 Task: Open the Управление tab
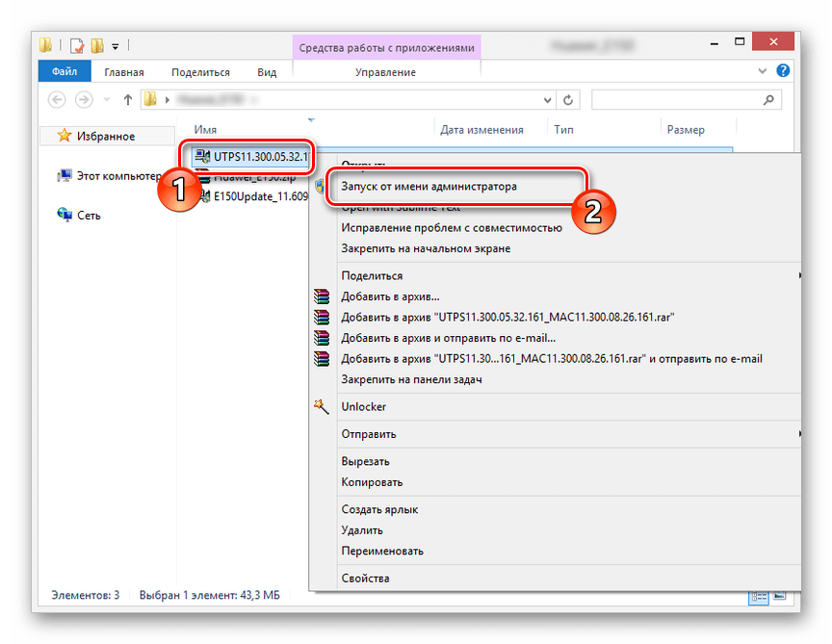(385, 72)
